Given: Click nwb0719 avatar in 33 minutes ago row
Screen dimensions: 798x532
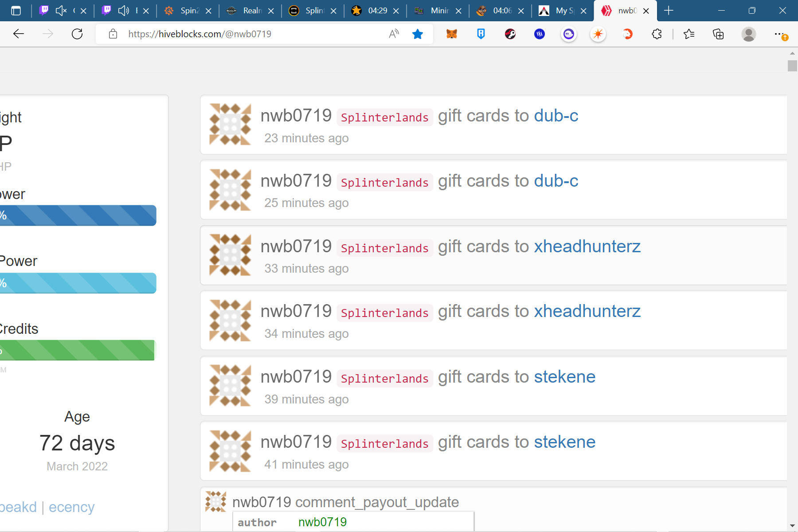Looking at the screenshot, I should point(230,255).
